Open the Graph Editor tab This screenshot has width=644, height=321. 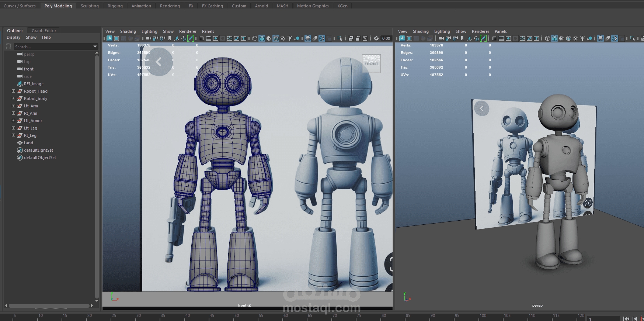[44, 31]
